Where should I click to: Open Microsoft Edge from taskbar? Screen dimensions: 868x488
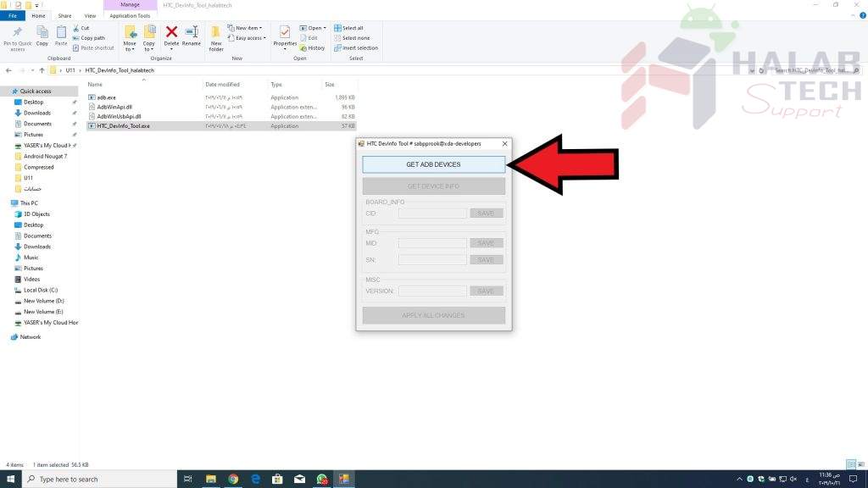coord(255,480)
